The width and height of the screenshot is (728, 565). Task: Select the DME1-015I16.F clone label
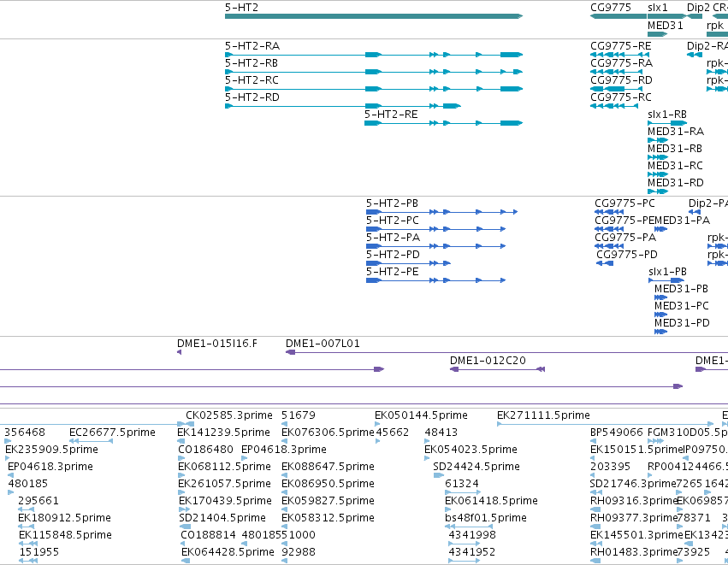[x=216, y=344]
